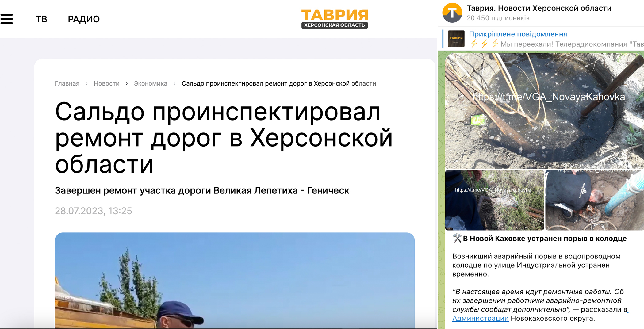Open bottom-right photo of worker repairing pipe
644x329 pixels.
pyautogui.click(x=594, y=200)
